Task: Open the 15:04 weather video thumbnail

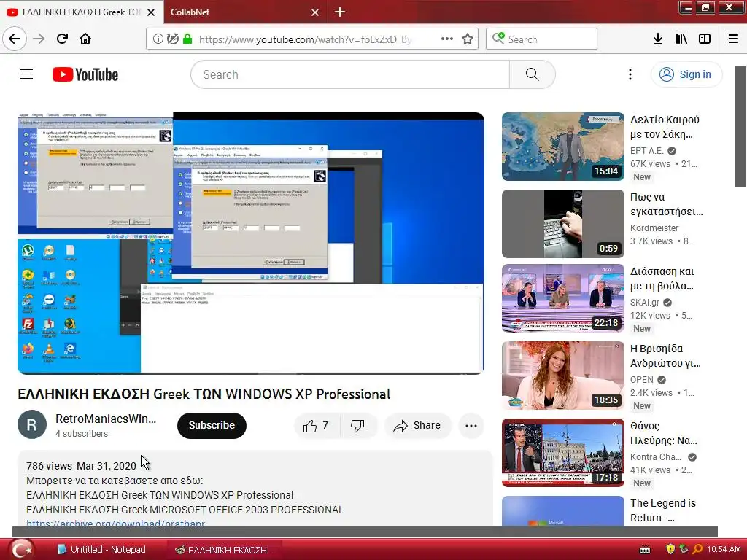Action: click(562, 147)
